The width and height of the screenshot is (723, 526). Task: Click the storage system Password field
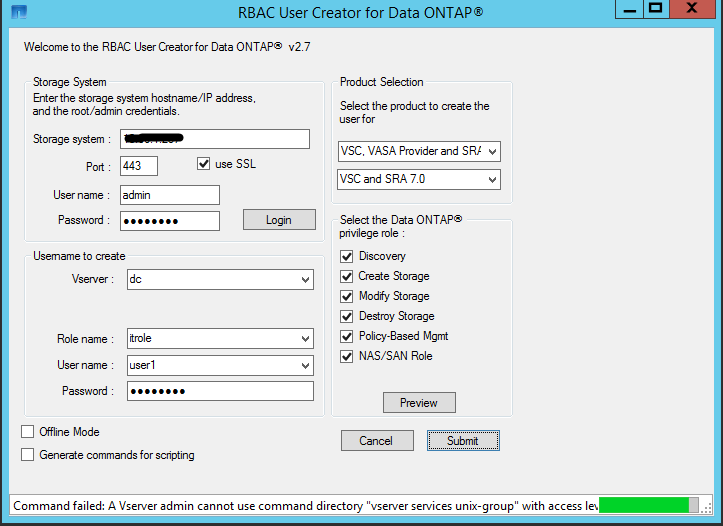pyautogui.click(x=170, y=221)
